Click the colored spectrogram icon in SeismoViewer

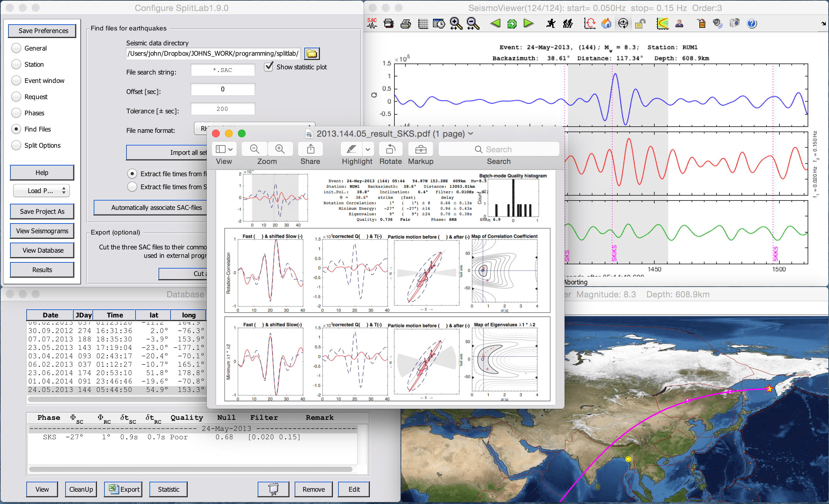point(662,24)
